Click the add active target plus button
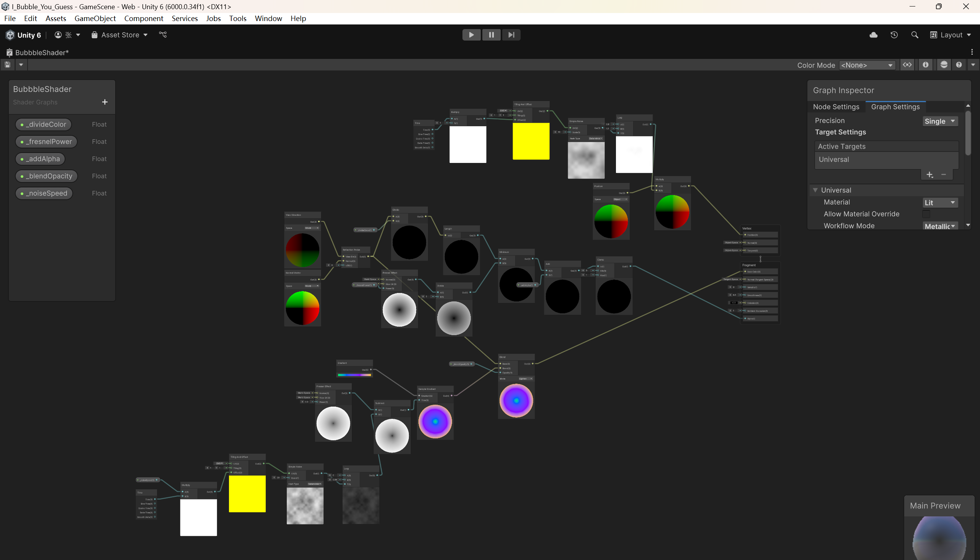 [929, 174]
